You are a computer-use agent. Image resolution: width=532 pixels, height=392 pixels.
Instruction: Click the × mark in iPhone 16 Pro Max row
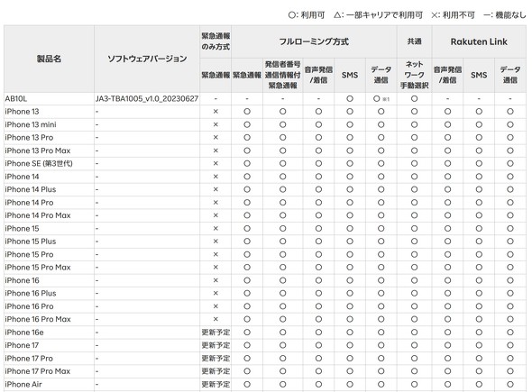point(216,319)
